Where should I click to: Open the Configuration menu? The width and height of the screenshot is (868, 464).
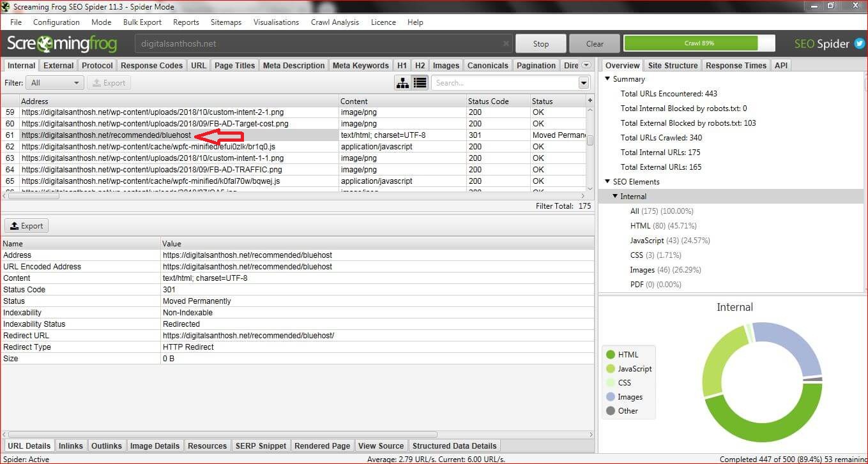pyautogui.click(x=56, y=22)
